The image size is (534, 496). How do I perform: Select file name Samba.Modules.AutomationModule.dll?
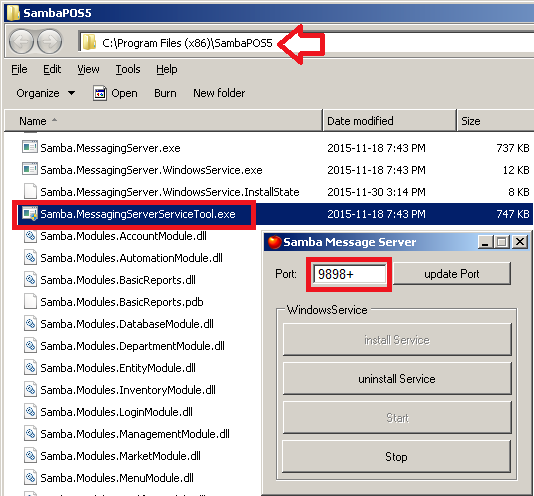(131, 258)
